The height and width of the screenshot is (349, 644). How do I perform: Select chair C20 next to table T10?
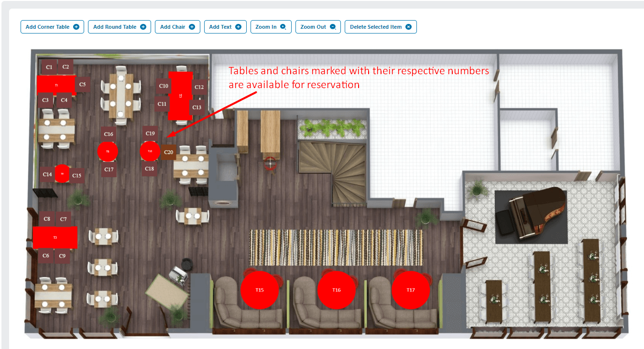click(169, 151)
